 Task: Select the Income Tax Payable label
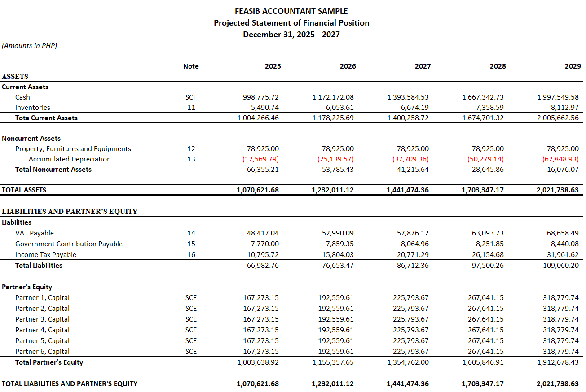[x=46, y=254]
